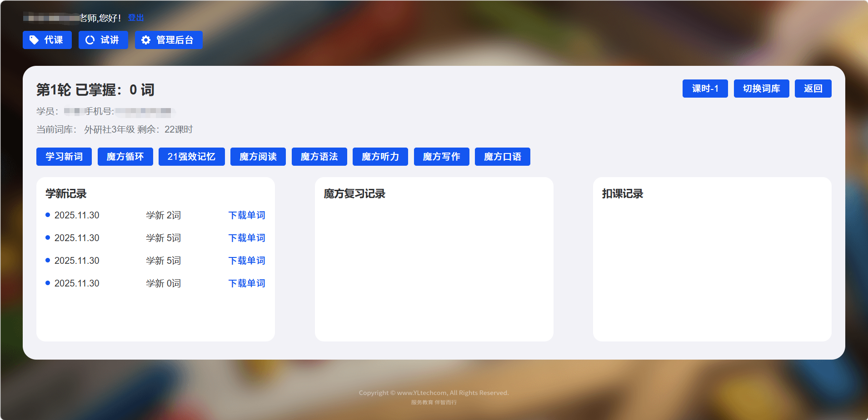Viewport: 868px width, 420px height.
Task: Open 21强效记忆 module
Action: pos(192,157)
